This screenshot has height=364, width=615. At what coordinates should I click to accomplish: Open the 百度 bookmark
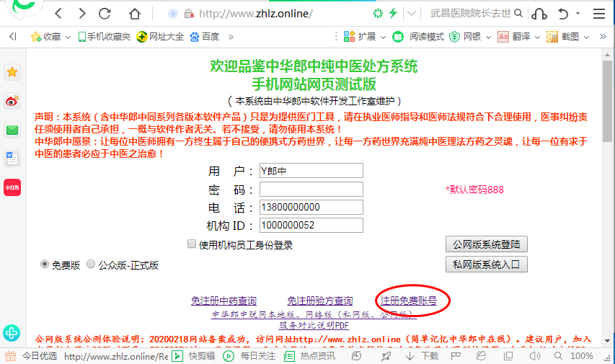[x=205, y=37]
